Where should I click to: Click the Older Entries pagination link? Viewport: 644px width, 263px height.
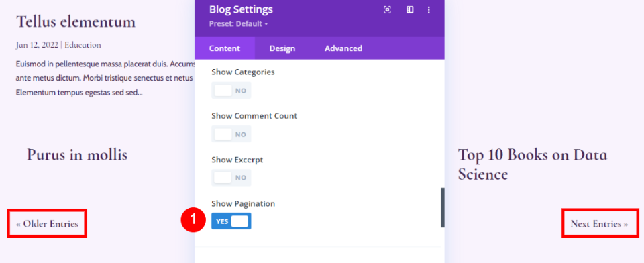47,224
